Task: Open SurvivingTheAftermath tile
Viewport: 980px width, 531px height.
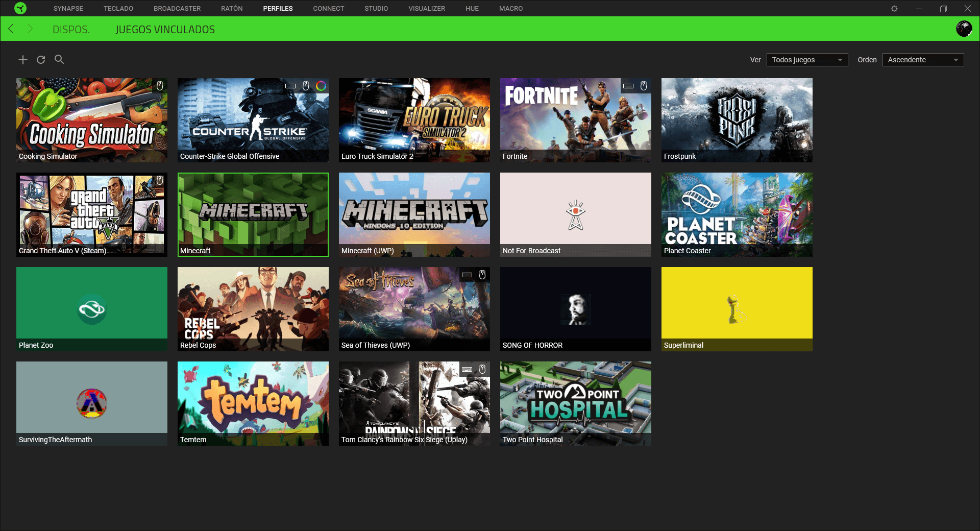Action: [92, 403]
